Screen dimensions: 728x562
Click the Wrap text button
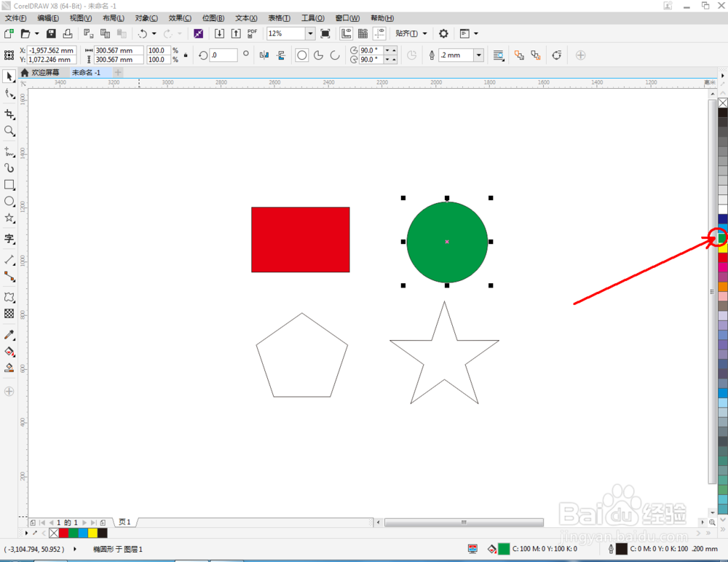[498, 55]
